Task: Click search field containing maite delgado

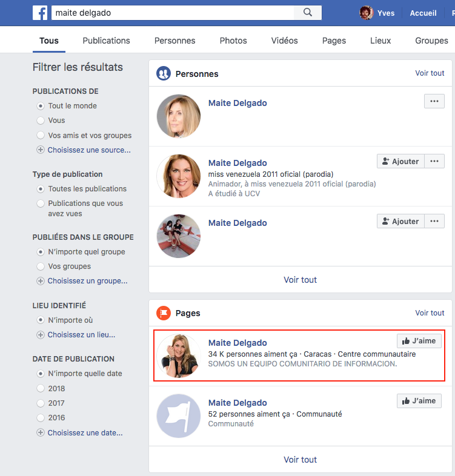Action: pos(173,13)
